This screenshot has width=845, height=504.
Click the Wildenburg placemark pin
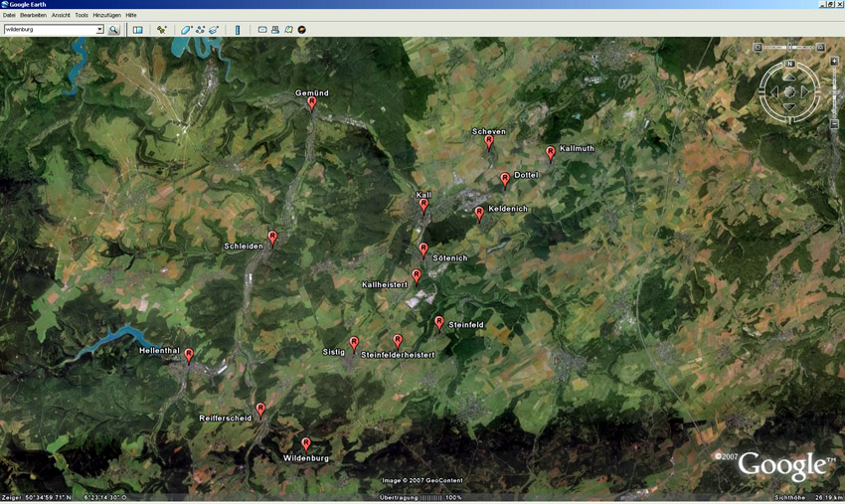[306, 444]
